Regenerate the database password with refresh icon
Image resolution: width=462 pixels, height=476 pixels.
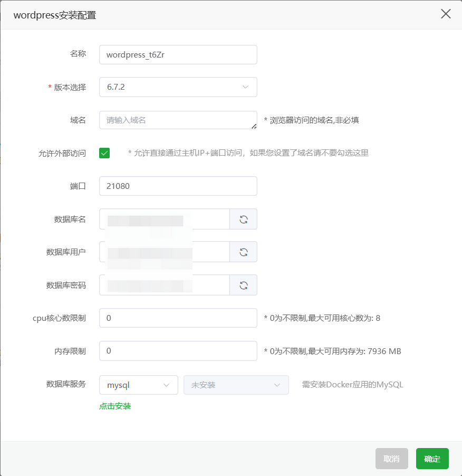[243, 285]
